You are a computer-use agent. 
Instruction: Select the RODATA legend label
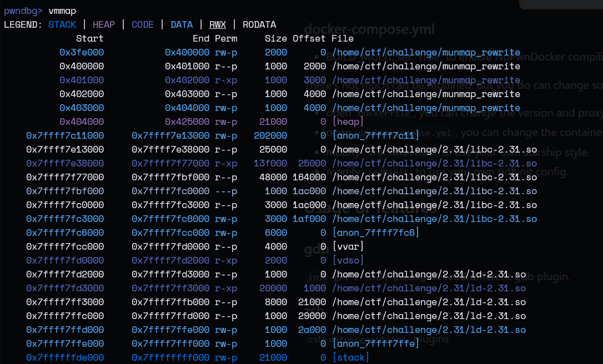[x=259, y=24]
